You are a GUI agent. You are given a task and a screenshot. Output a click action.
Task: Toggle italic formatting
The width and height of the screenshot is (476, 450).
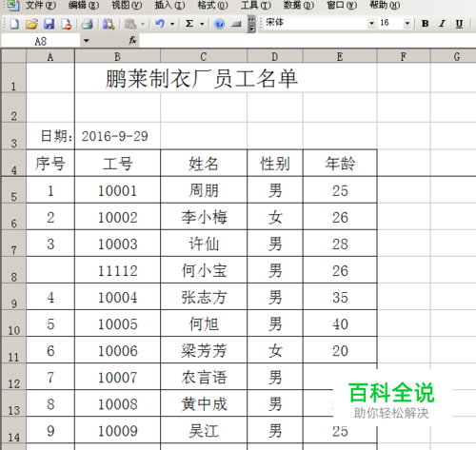pyautogui.click(x=442, y=24)
